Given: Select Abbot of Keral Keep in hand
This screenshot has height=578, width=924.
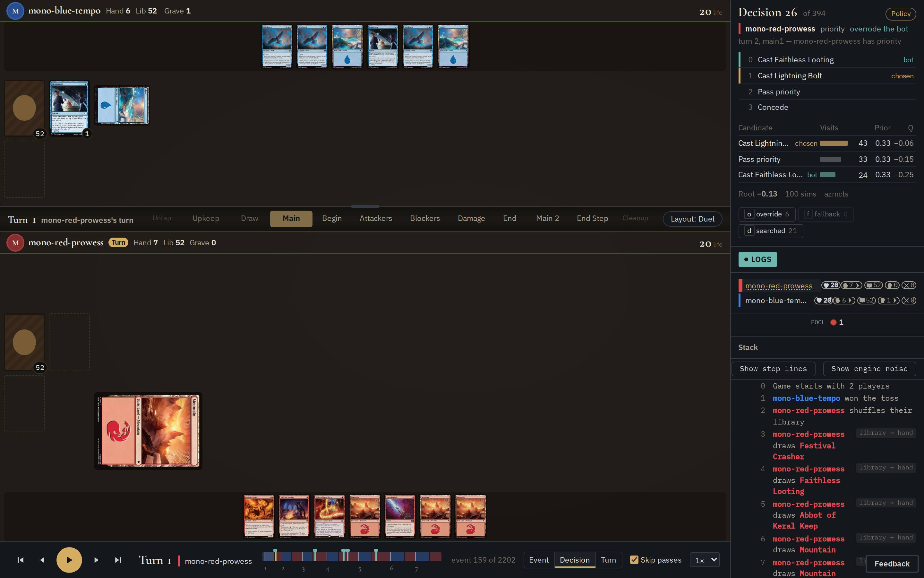Looking at the screenshot, I should 329,516.
